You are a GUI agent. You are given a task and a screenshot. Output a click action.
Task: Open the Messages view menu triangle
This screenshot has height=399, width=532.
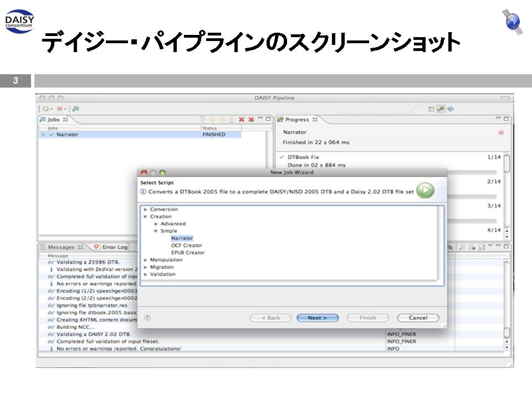tap(490, 245)
